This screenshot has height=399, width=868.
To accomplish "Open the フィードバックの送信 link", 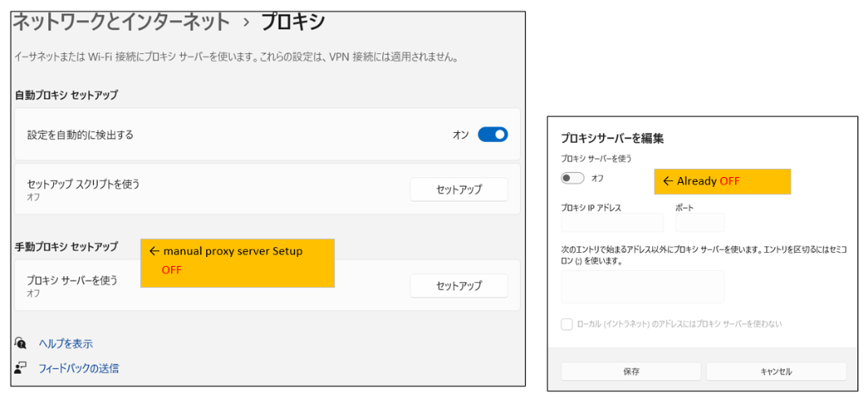I will pyautogui.click(x=78, y=368).
